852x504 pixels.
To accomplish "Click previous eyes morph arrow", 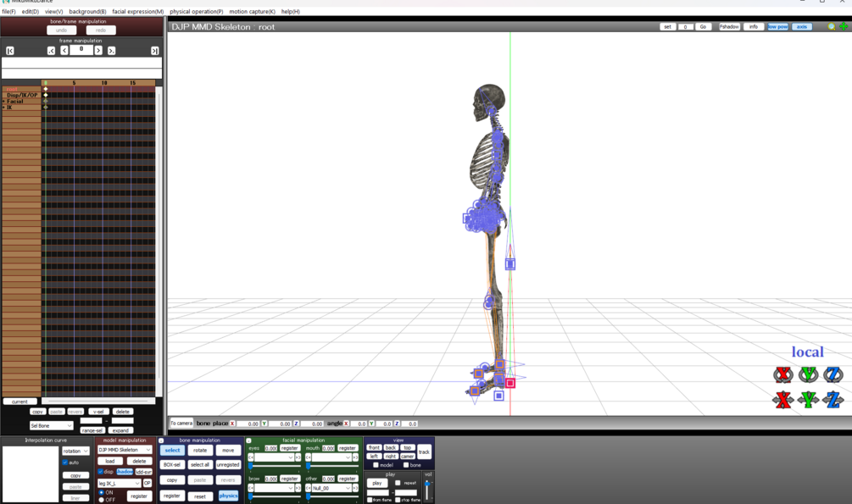I will [250, 458].
